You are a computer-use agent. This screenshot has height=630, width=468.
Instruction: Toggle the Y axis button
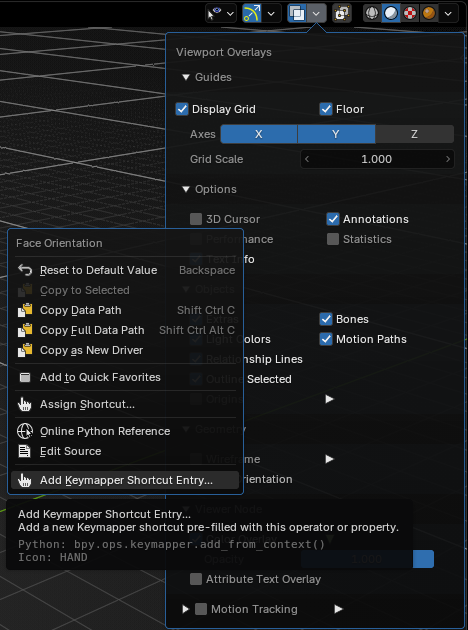[336, 134]
